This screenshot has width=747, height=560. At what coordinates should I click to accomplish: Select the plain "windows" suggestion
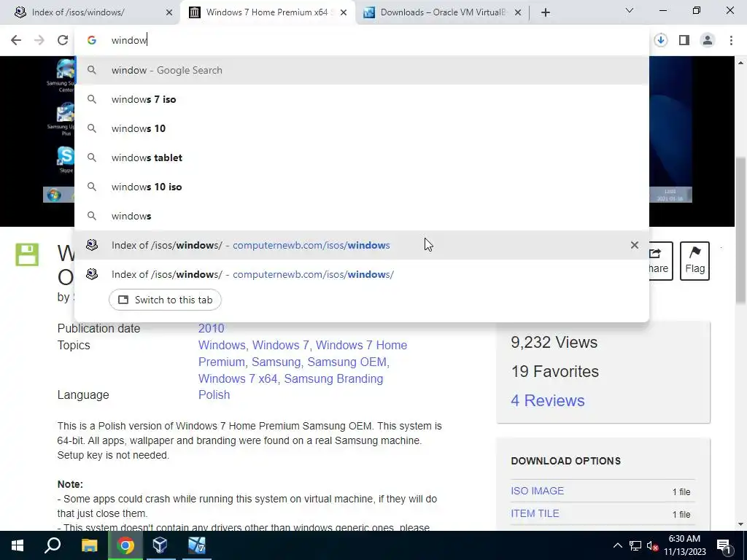click(362, 216)
